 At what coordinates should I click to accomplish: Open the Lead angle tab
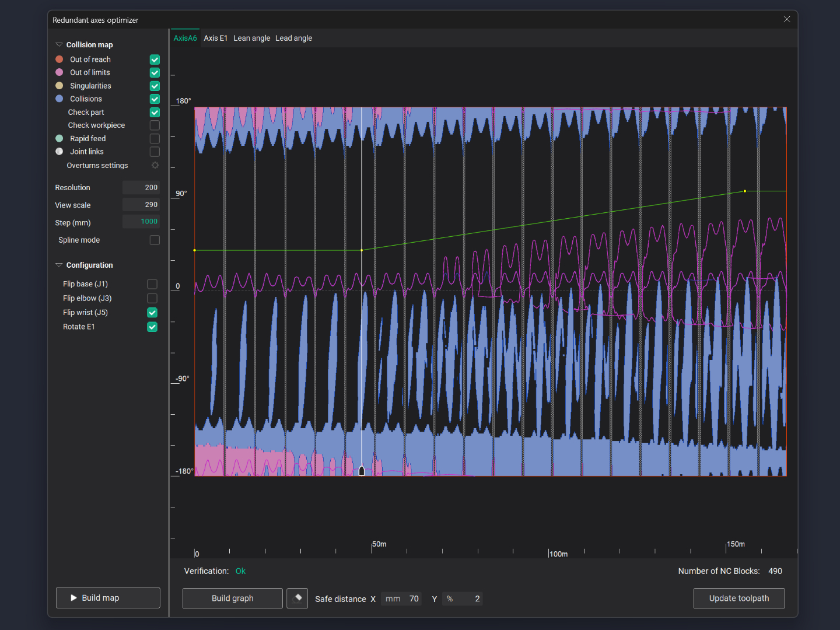293,38
